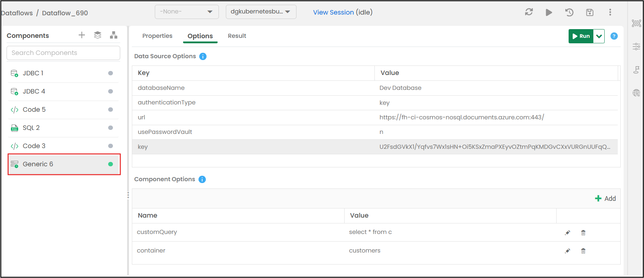Viewport: 644px width, 278px height.
Task: Expand the Run button dropdown arrow
Action: pyautogui.click(x=599, y=36)
